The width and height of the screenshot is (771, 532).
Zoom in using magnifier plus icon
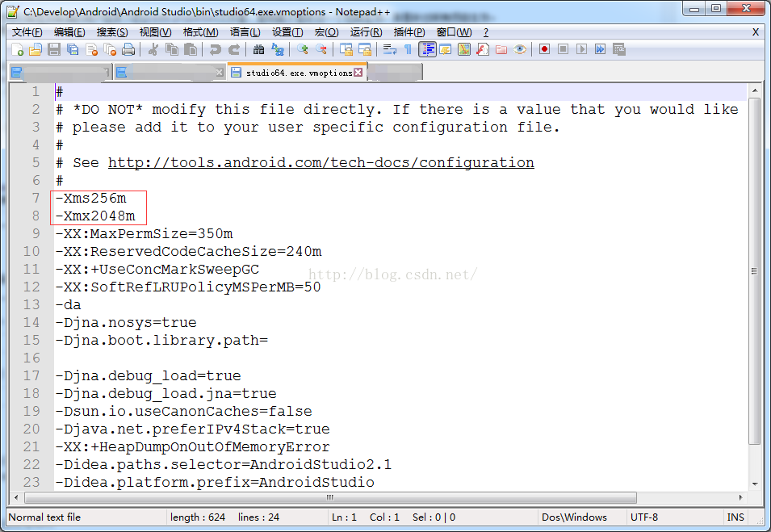(x=303, y=49)
